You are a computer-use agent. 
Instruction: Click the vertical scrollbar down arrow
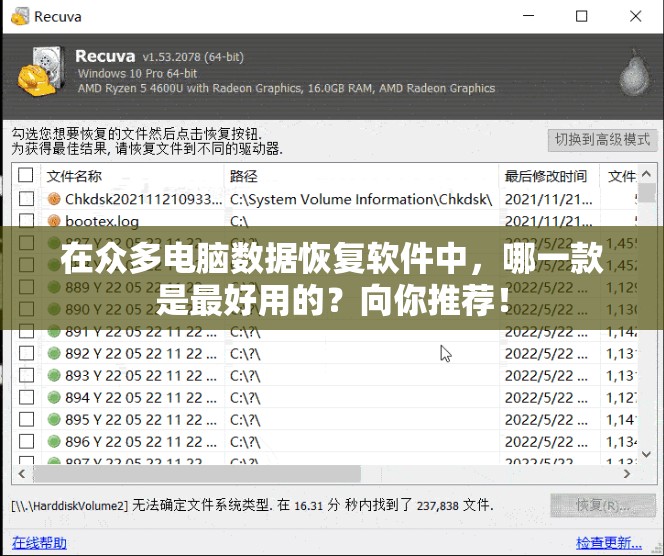point(646,454)
